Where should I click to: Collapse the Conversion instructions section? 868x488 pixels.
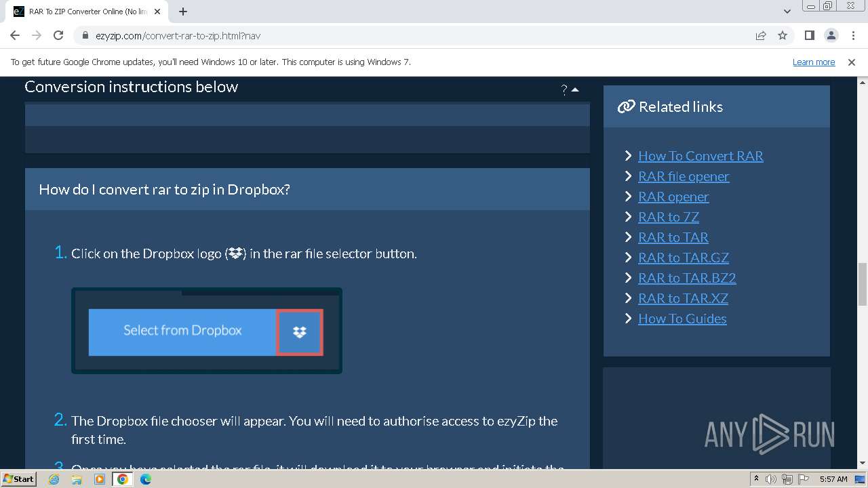575,89
